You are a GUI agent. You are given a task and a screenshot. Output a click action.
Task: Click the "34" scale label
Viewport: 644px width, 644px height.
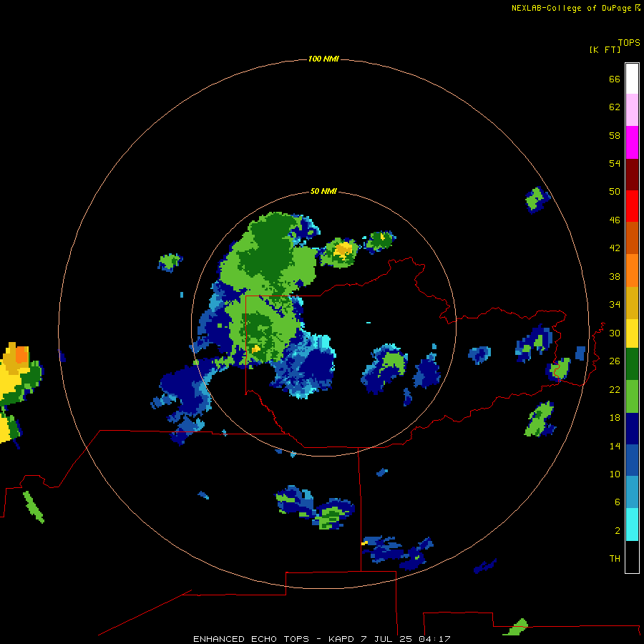point(615,305)
